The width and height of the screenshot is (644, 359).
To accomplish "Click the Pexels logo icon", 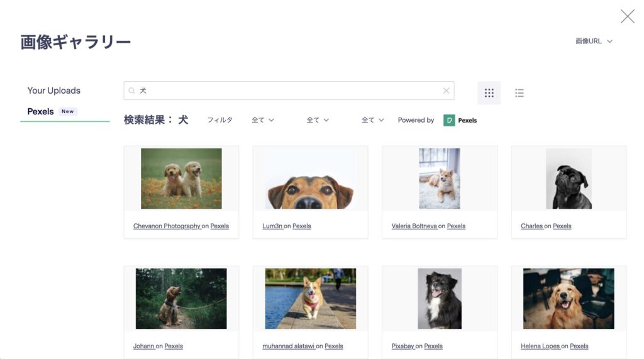I will point(449,120).
